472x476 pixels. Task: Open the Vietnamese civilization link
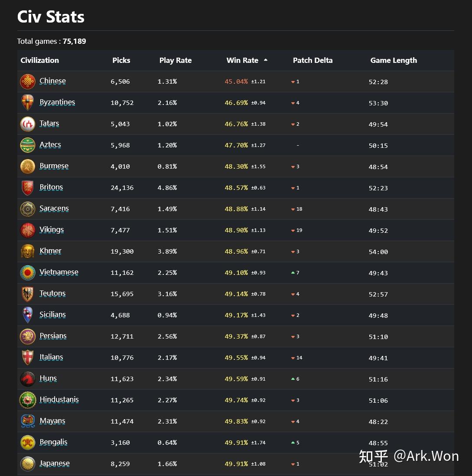[x=59, y=272]
